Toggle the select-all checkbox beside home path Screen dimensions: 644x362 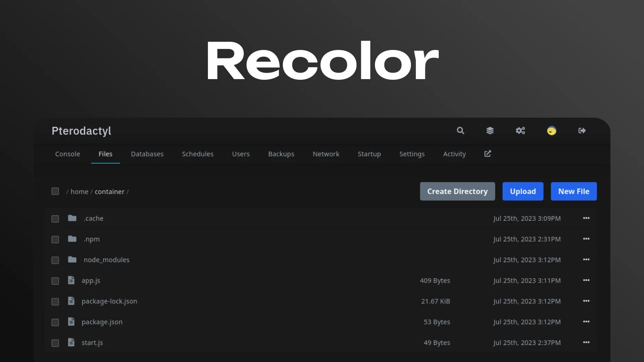click(x=55, y=191)
